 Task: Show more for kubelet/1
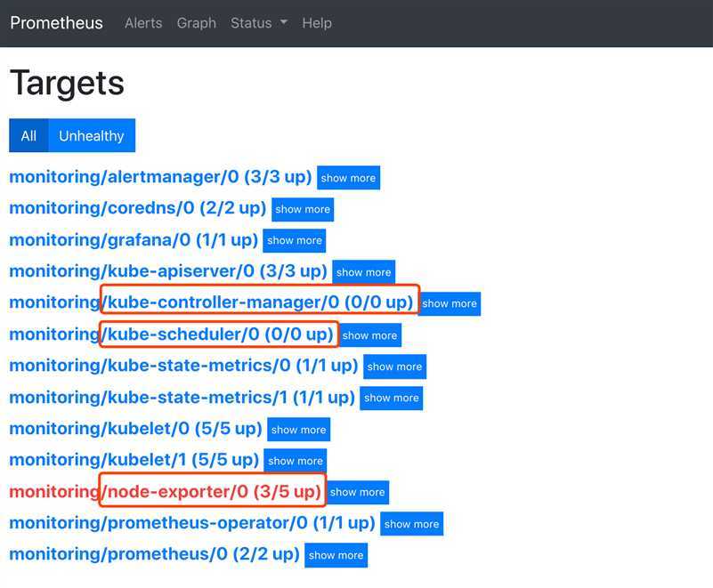click(x=296, y=461)
